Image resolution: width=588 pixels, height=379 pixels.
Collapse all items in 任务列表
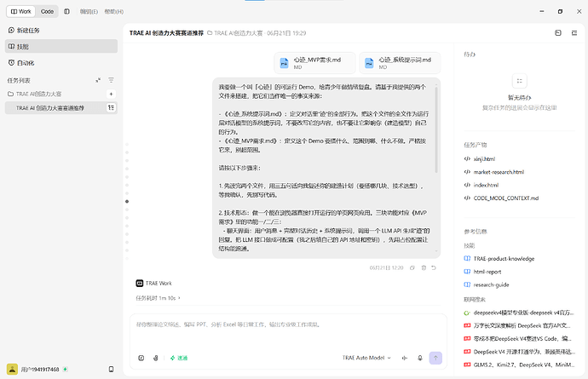point(98,80)
